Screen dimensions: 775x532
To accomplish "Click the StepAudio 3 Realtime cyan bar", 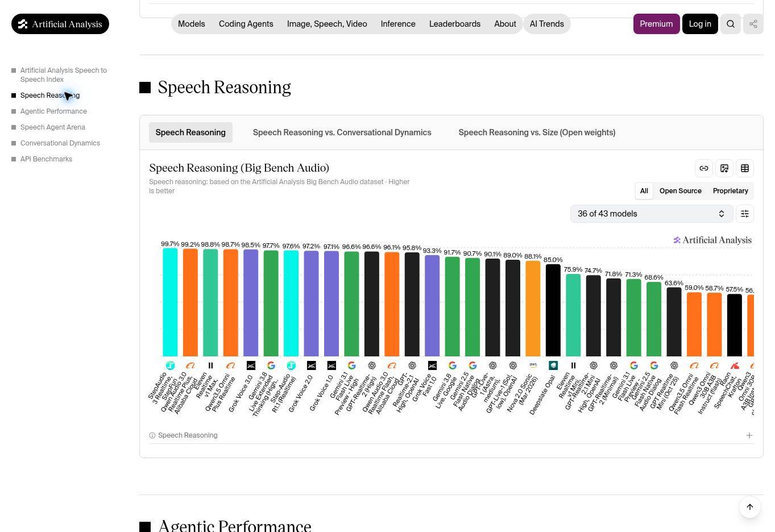I will coord(170,302).
